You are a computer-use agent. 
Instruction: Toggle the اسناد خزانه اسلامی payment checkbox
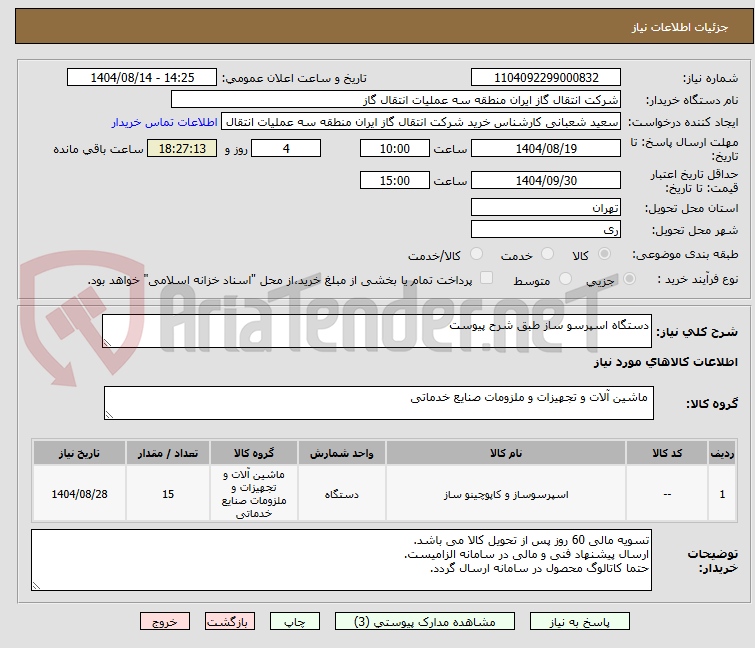point(486,278)
